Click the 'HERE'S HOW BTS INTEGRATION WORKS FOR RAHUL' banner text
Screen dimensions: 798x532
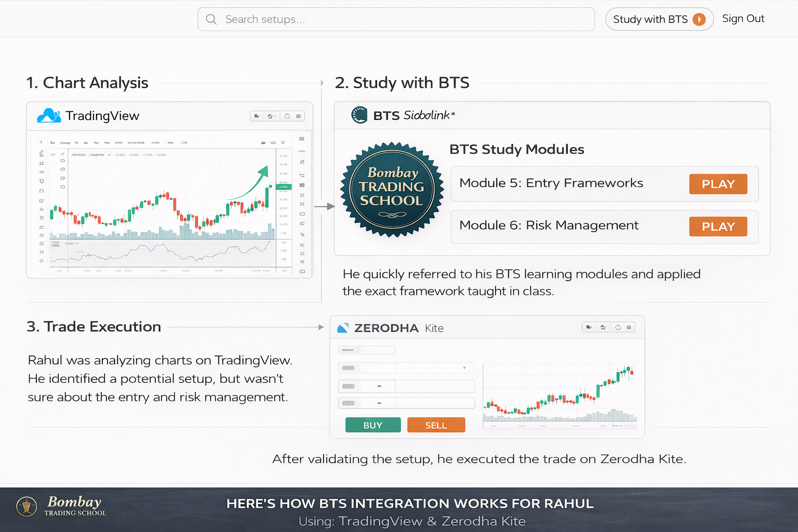coord(410,503)
